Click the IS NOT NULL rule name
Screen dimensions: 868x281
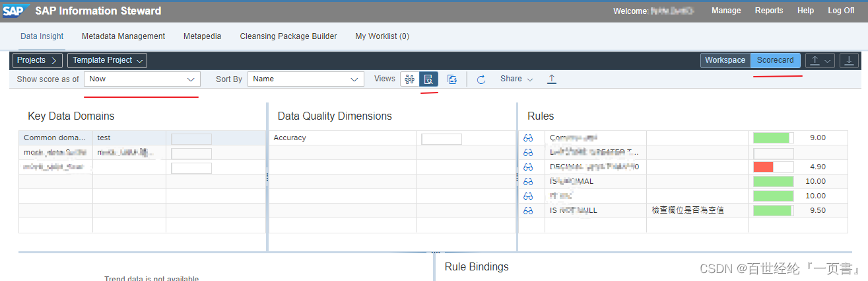[574, 210]
